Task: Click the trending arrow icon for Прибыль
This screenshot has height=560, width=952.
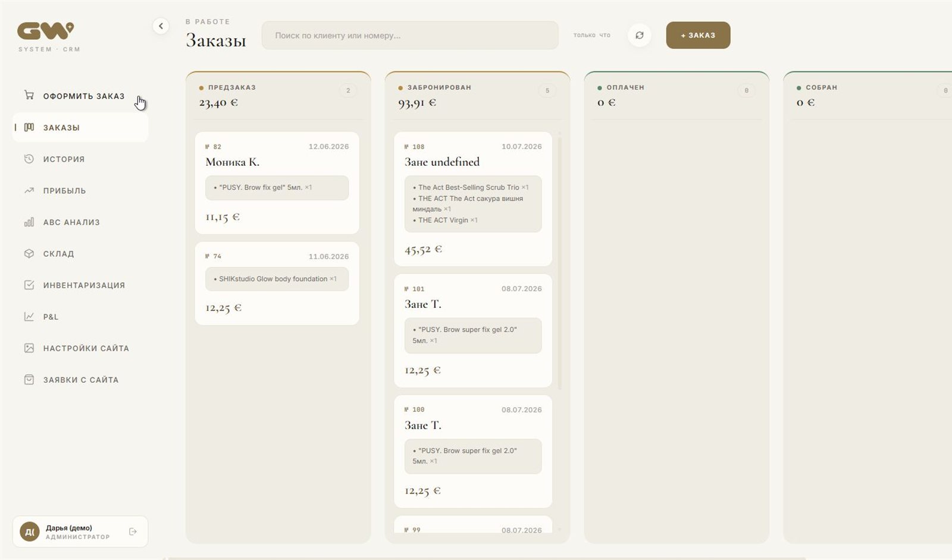Action: coord(29,190)
